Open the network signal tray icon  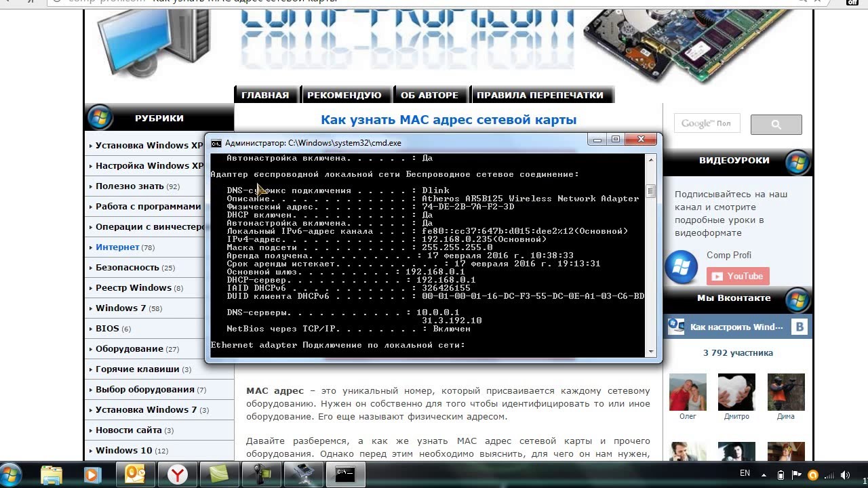click(829, 475)
